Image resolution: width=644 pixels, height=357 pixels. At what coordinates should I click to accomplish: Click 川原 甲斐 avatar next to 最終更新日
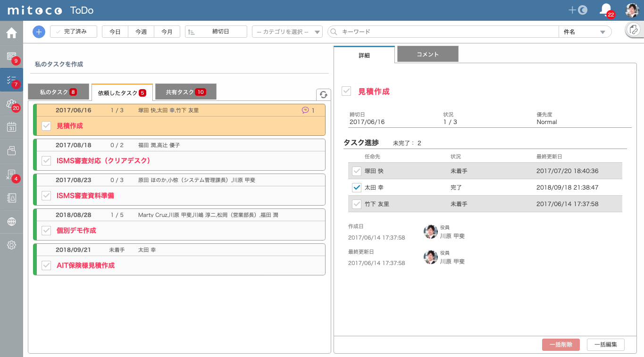pyautogui.click(x=431, y=257)
